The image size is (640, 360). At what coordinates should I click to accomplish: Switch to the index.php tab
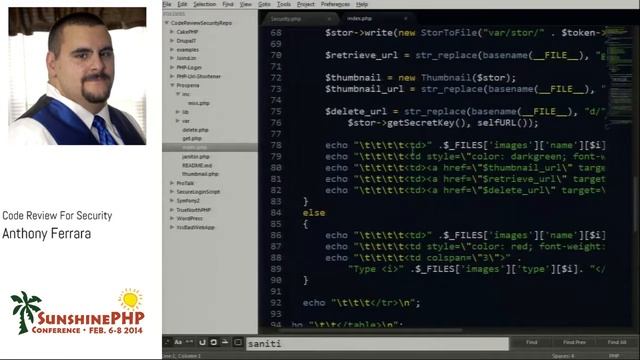376,19
